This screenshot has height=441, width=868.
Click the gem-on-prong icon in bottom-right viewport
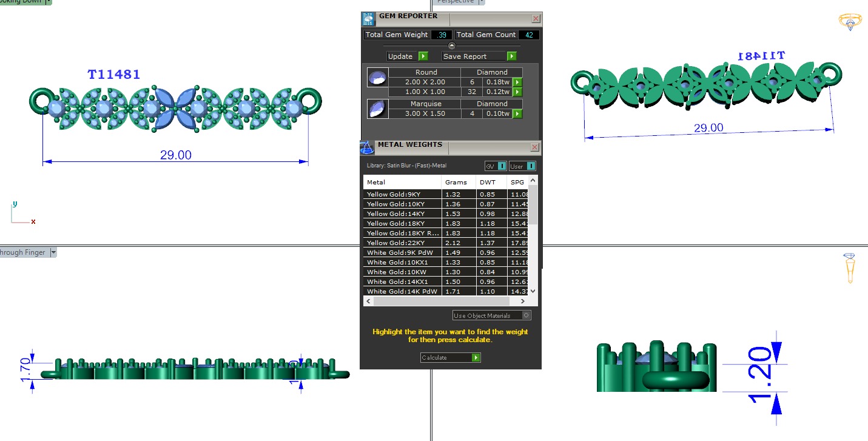pyautogui.click(x=850, y=267)
